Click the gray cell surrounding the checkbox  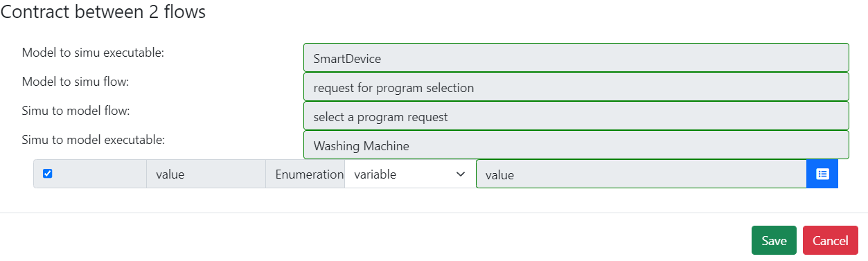(90, 174)
